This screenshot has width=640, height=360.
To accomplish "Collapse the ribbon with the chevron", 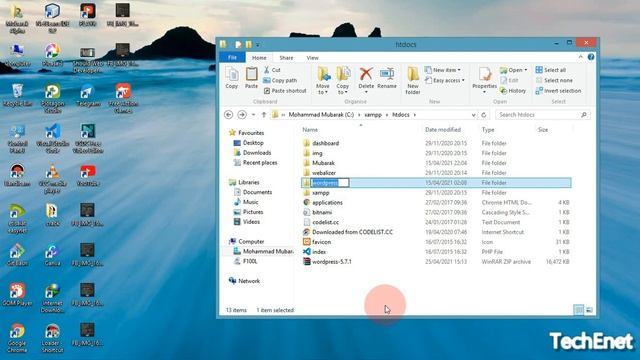I will (580, 57).
